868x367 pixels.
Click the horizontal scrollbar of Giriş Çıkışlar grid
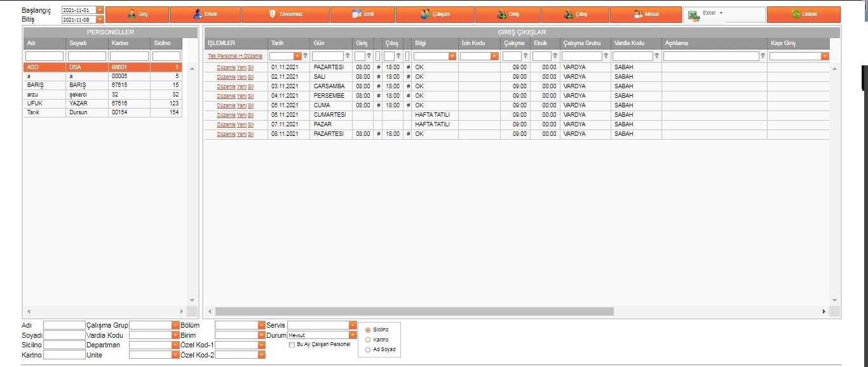pyautogui.click(x=413, y=312)
